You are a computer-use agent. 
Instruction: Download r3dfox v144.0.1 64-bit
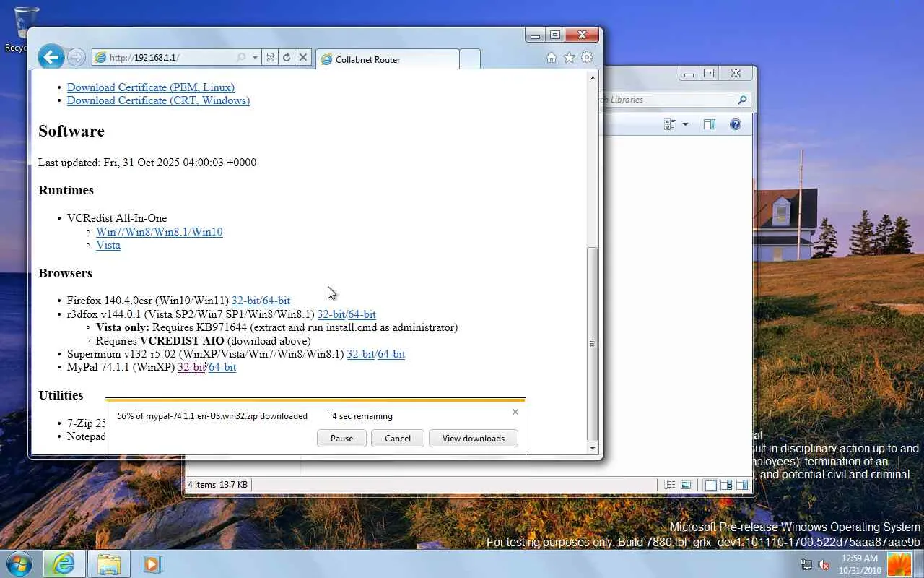(x=362, y=314)
